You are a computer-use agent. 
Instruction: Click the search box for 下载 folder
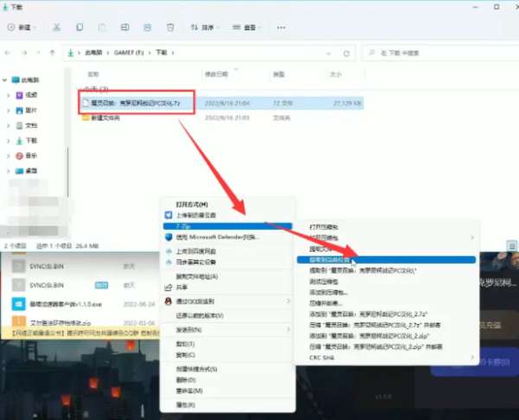tap(442, 53)
